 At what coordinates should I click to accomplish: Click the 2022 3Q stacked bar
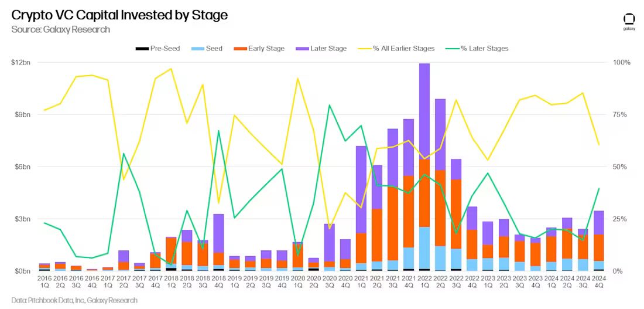click(x=456, y=215)
